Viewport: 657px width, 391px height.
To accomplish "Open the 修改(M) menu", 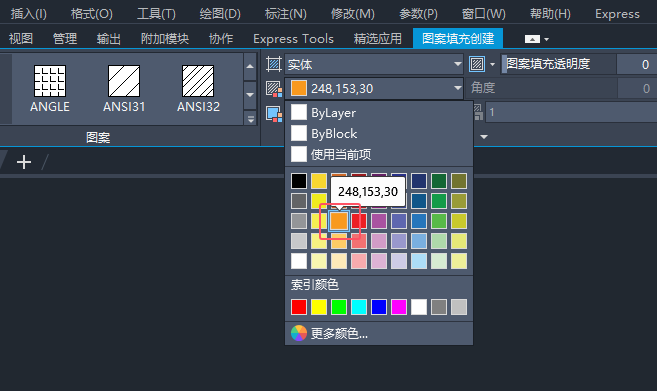I will pos(352,14).
